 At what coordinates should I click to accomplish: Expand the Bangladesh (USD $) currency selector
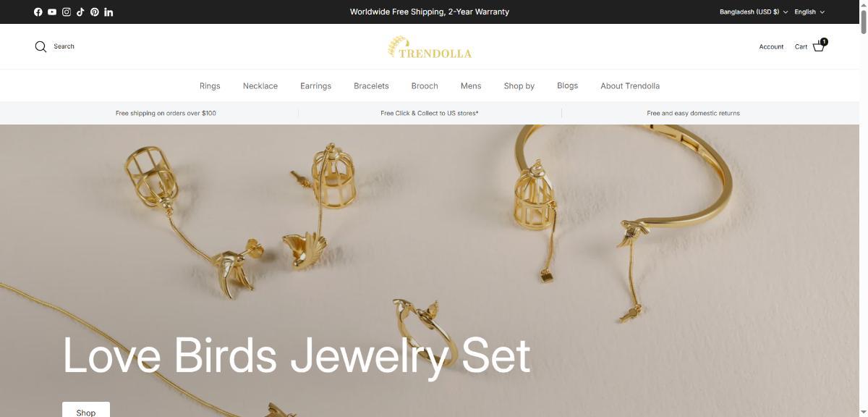point(754,12)
